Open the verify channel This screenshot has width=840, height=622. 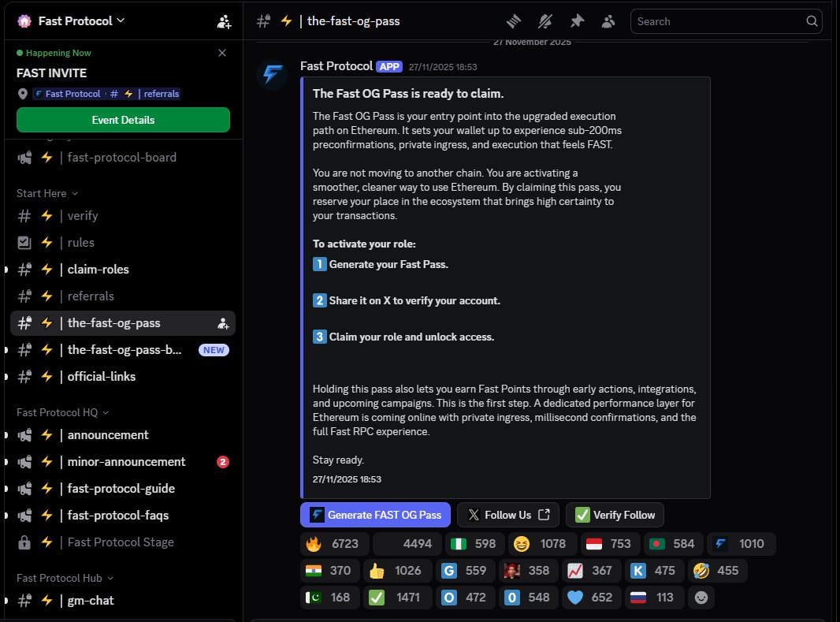coord(123,216)
